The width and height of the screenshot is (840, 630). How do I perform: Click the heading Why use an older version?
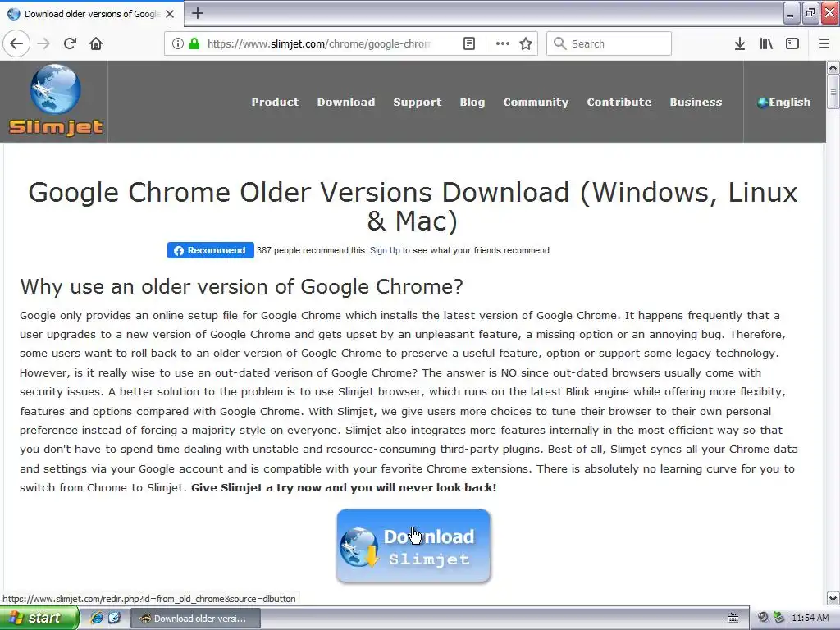point(241,286)
